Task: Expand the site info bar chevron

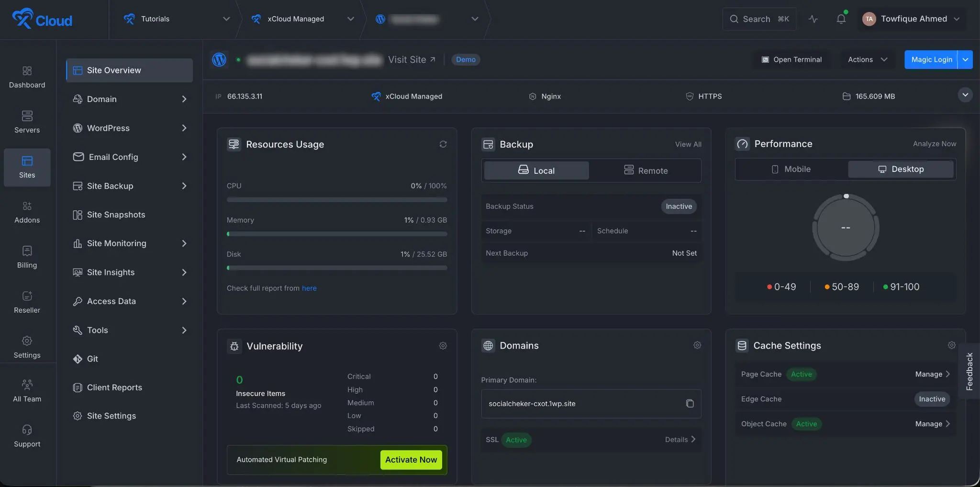Action: tap(965, 95)
